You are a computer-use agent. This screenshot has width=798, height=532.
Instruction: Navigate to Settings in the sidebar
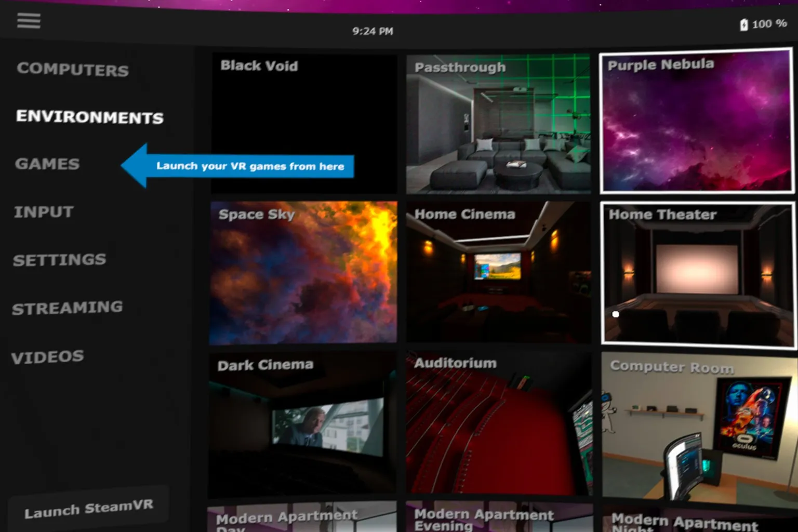tap(59, 260)
